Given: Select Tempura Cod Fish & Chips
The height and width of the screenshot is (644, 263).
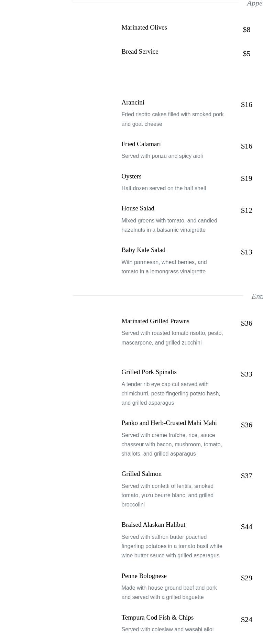Looking at the screenshot, I should pyautogui.click(x=157, y=618).
